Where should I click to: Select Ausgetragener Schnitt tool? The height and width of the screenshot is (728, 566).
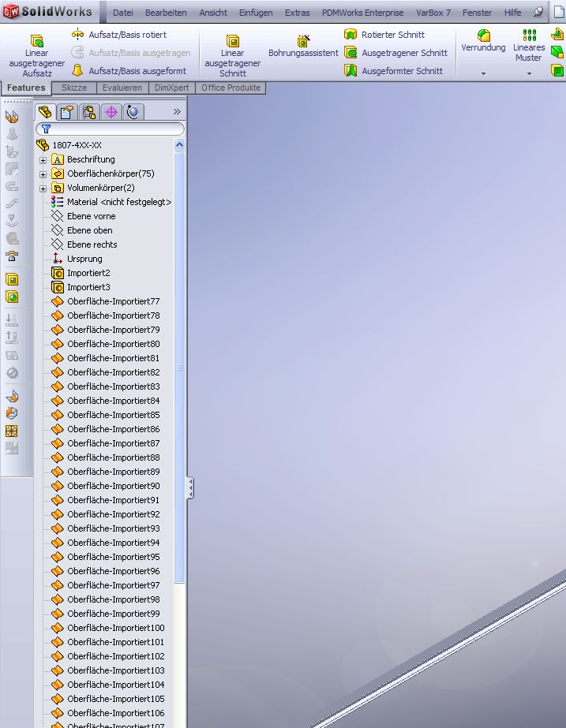click(x=395, y=53)
